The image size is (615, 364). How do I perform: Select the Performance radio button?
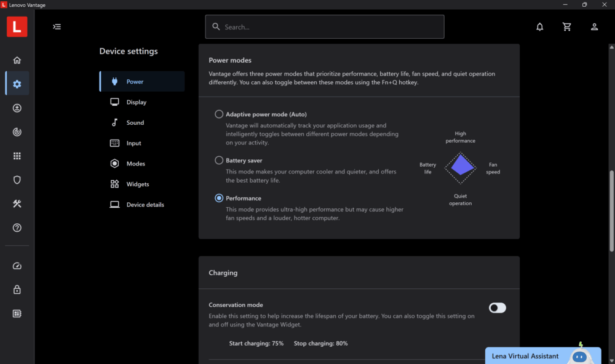[x=219, y=198]
